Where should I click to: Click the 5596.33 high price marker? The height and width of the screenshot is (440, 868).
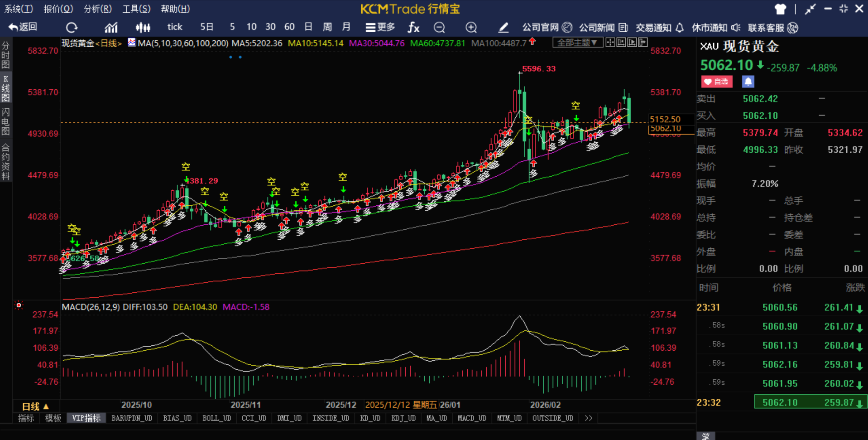[x=538, y=69]
